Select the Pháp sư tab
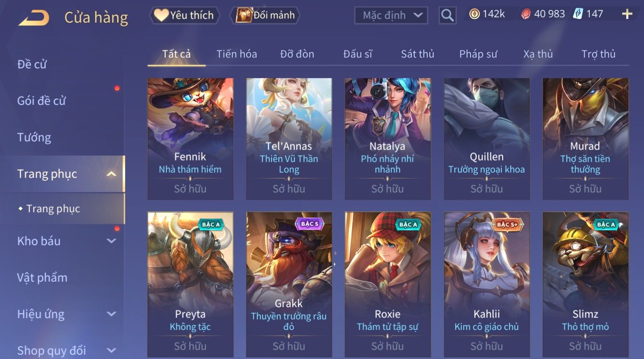The image size is (644, 359). click(x=478, y=54)
